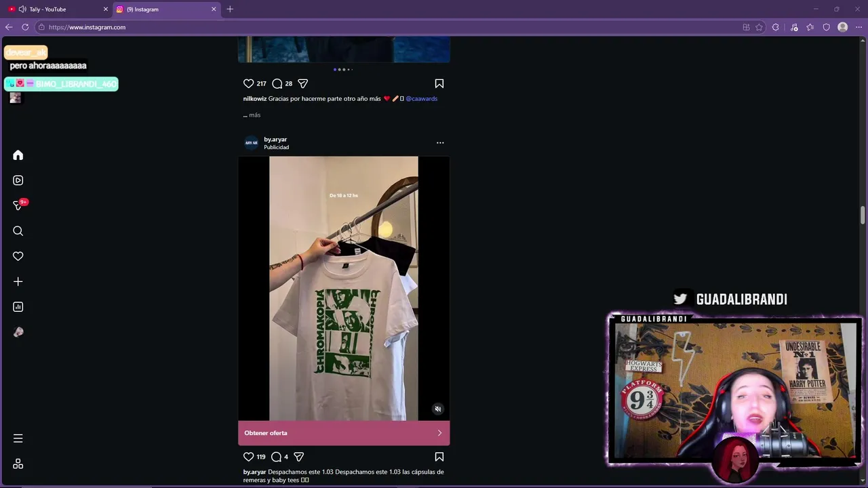Open Reels from the sidebar
The width and height of the screenshot is (868, 488).
(x=18, y=180)
